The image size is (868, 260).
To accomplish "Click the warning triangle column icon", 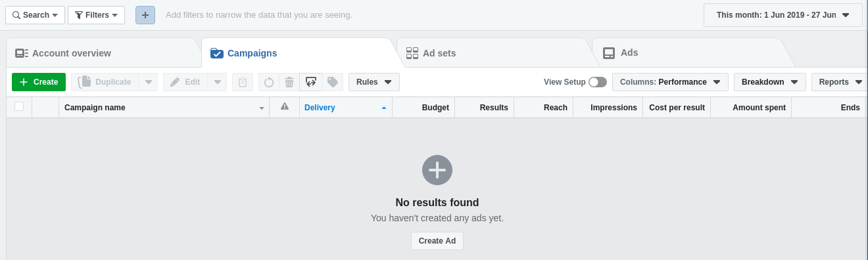I will (285, 107).
